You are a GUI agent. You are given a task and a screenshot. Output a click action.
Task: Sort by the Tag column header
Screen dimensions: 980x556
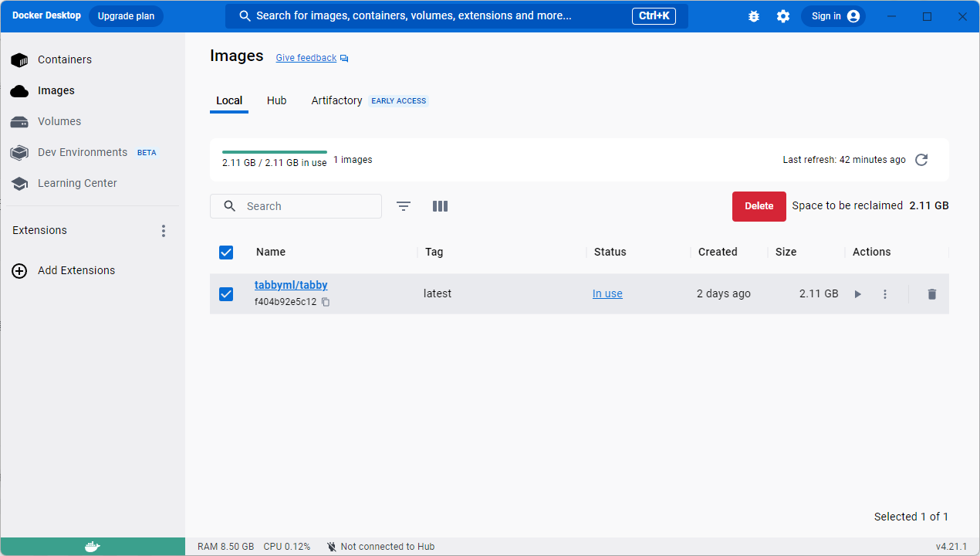pyautogui.click(x=434, y=252)
